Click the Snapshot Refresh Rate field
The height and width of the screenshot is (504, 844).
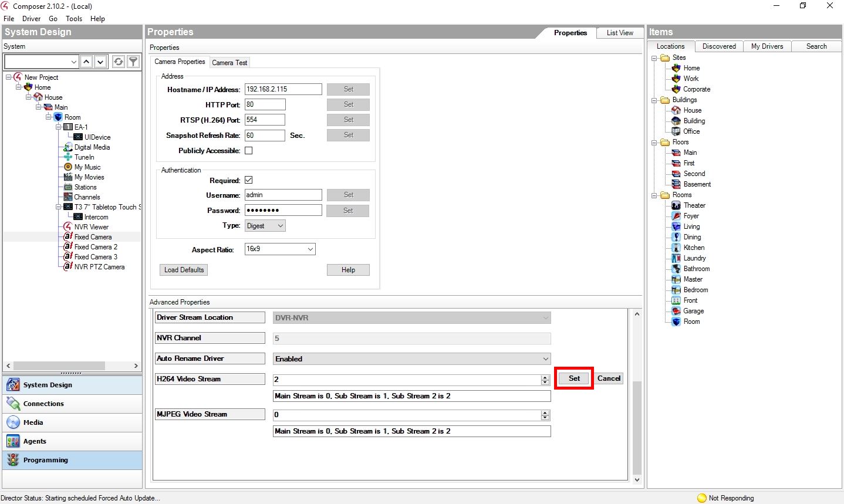click(265, 136)
